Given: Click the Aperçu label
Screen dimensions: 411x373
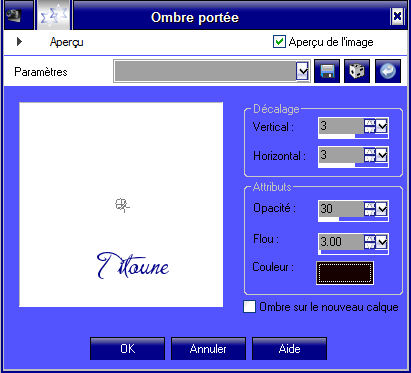Looking at the screenshot, I should coord(67,42).
